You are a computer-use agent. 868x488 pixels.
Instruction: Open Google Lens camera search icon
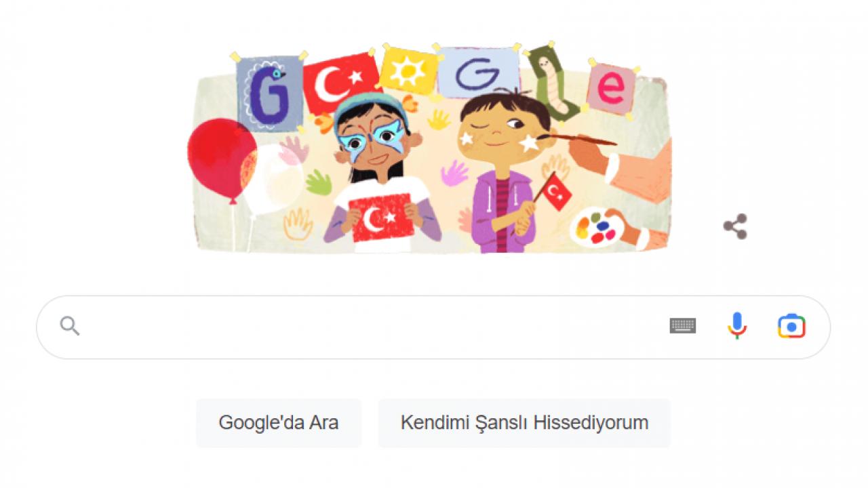pos(791,327)
